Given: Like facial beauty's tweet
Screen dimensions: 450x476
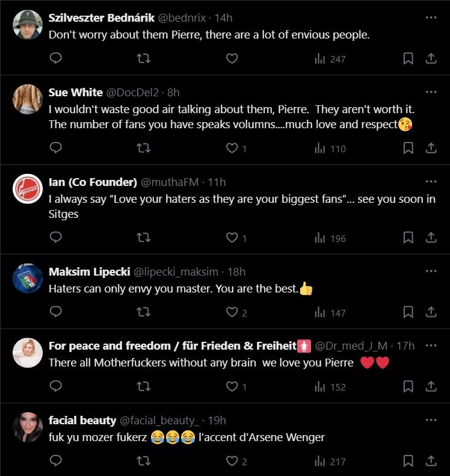Looking at the screenshot, I should (x=232, y=462).
